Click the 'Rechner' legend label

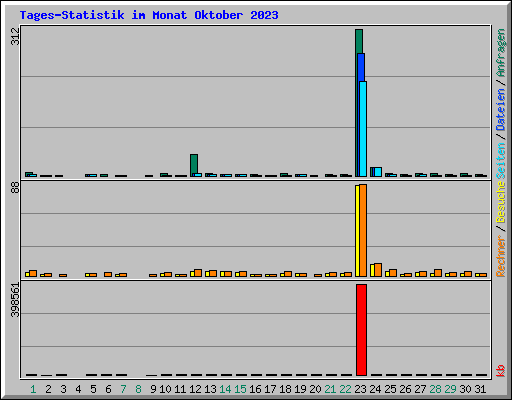pyautogui.click(x=501, y=256)
